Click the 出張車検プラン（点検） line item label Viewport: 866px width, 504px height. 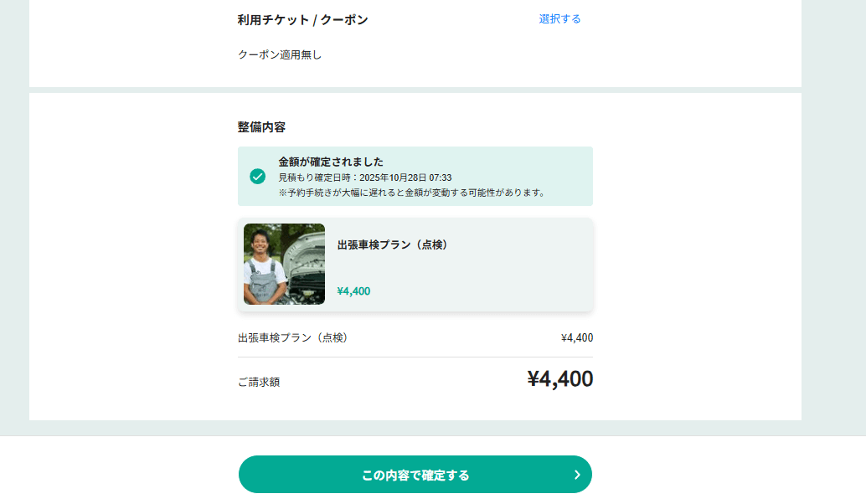pos(292,337)
